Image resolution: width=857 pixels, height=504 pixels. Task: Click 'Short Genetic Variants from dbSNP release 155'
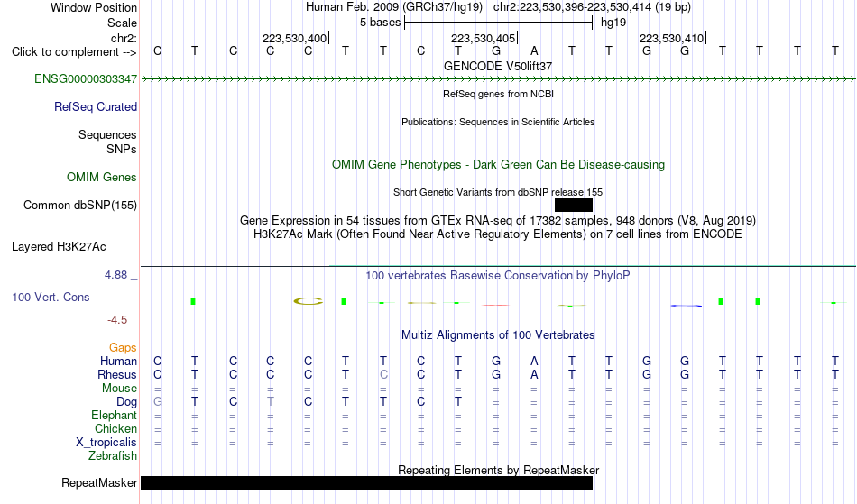[497, 192]
